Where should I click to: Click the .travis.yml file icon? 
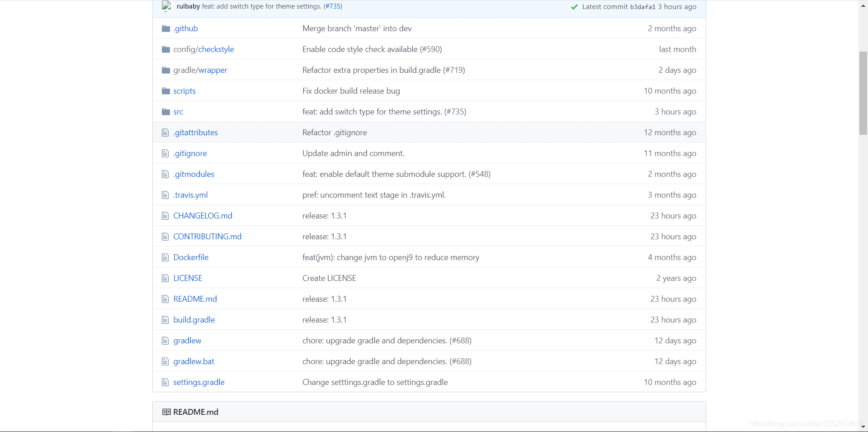click(165, 195)
